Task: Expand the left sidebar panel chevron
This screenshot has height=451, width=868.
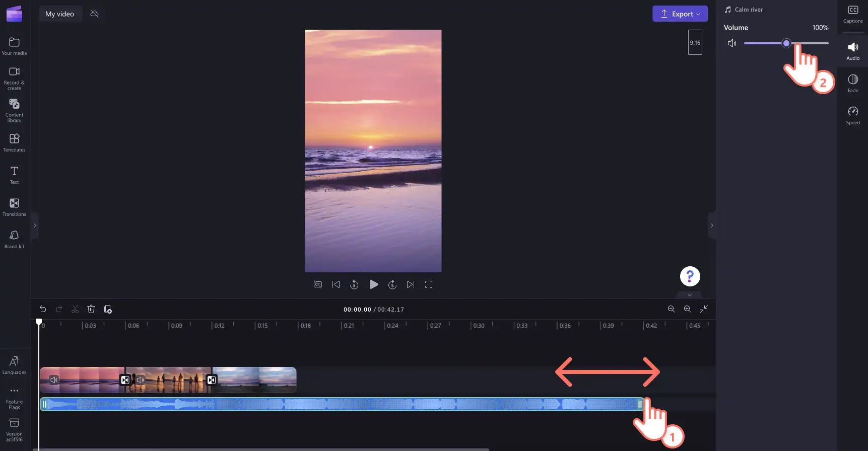Action: (35, 225)
